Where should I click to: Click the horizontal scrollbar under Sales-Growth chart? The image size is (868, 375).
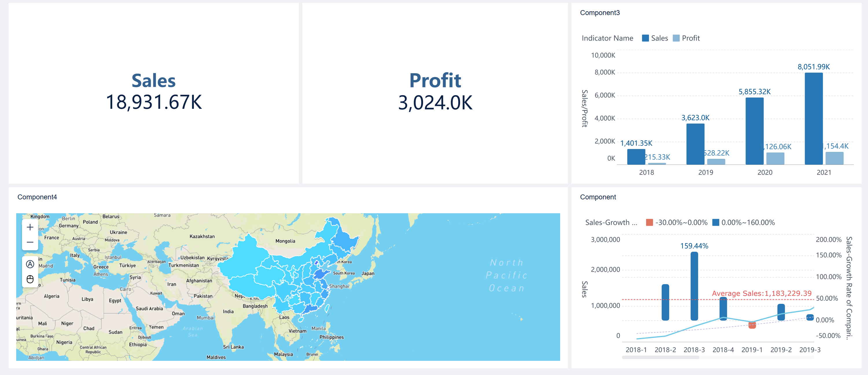[x=661, y=357]
